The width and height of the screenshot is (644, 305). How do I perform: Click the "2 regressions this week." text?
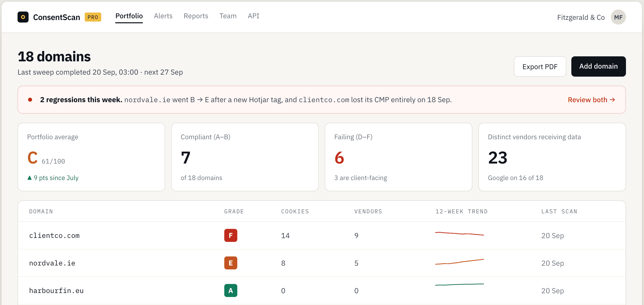click(x=81, y=100)
